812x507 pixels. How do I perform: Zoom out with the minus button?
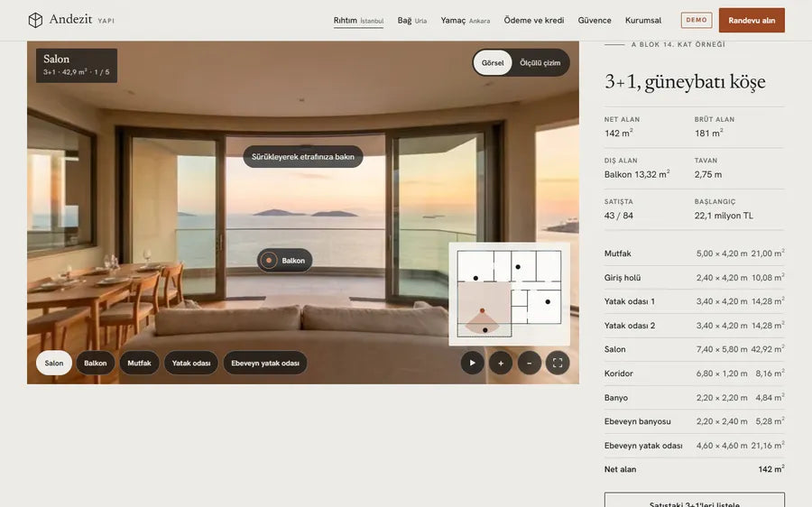(x=530, y=363)
